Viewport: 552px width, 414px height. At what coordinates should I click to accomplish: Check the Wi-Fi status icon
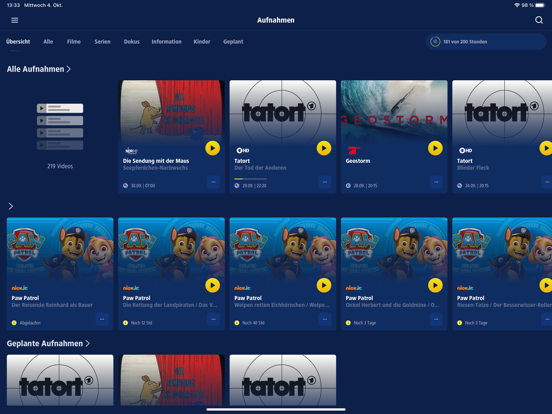click(x=517, y=5)
